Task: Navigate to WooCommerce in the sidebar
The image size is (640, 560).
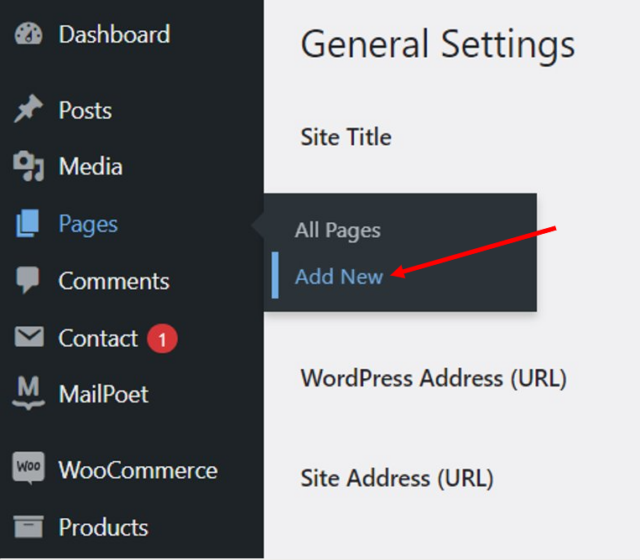Action: [138, 470]
